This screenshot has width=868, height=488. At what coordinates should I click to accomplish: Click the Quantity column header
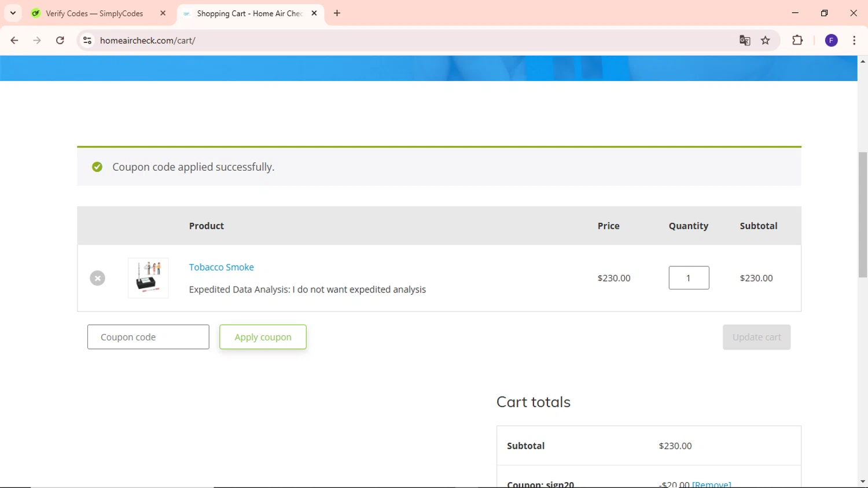pos(689,226)
